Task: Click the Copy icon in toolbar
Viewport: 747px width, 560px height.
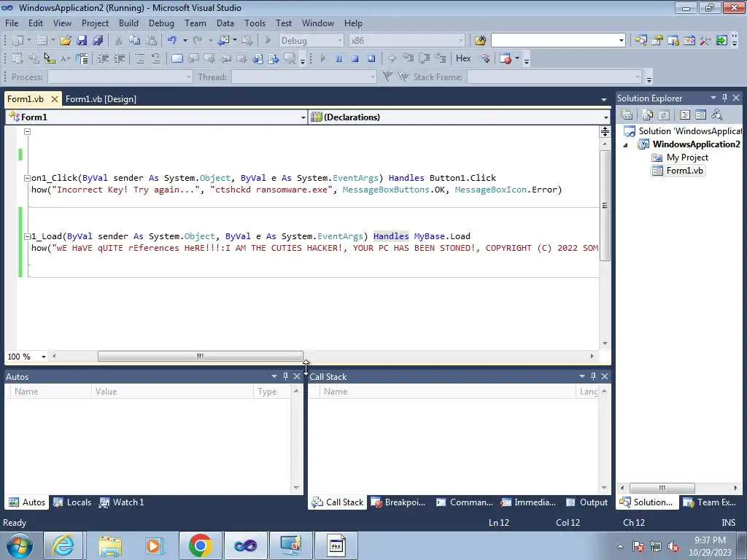Action: 135,41
